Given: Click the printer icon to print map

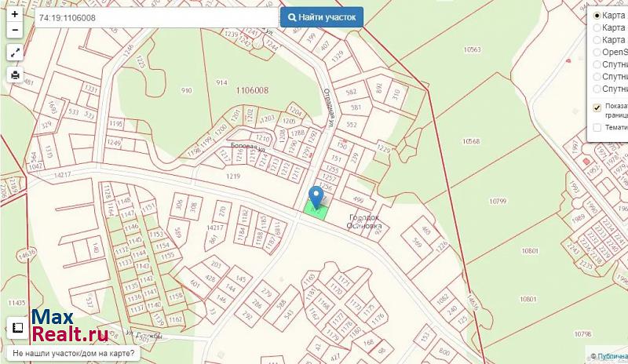Looking at the screenshot, I should tap(15, 75).
